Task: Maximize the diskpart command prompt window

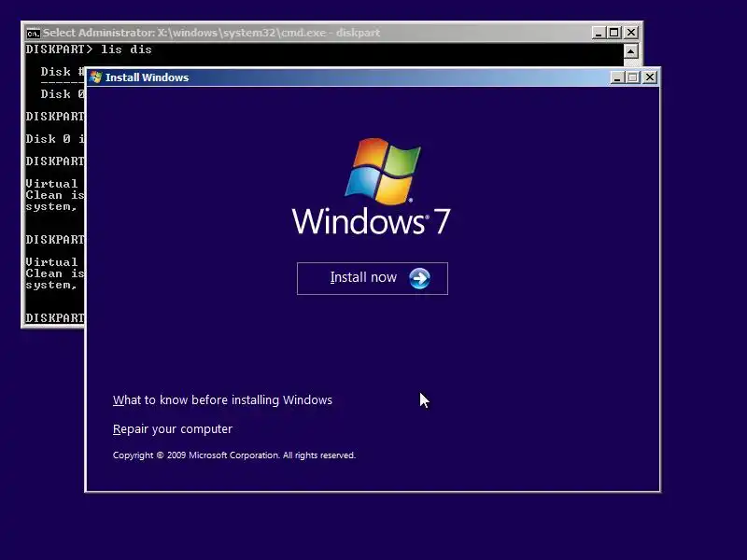Action: (614, 33)
